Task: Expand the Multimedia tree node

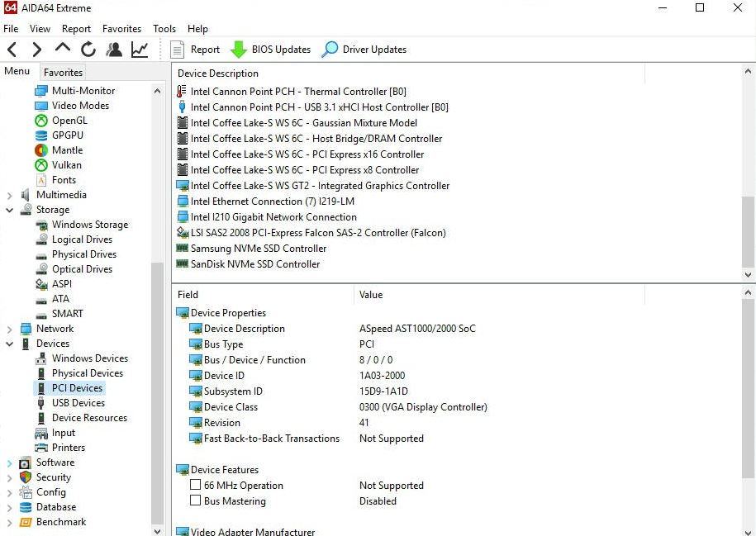Action: point(10,196)
